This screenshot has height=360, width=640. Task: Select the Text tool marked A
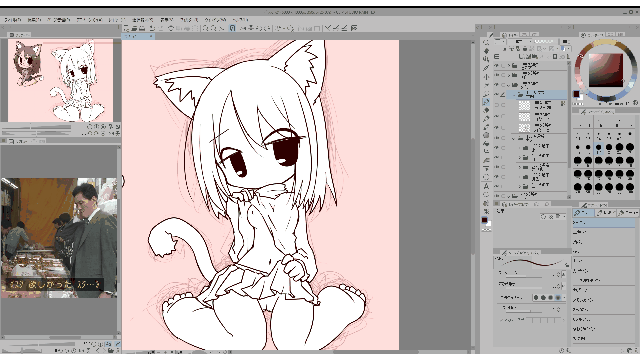point(486,186)
